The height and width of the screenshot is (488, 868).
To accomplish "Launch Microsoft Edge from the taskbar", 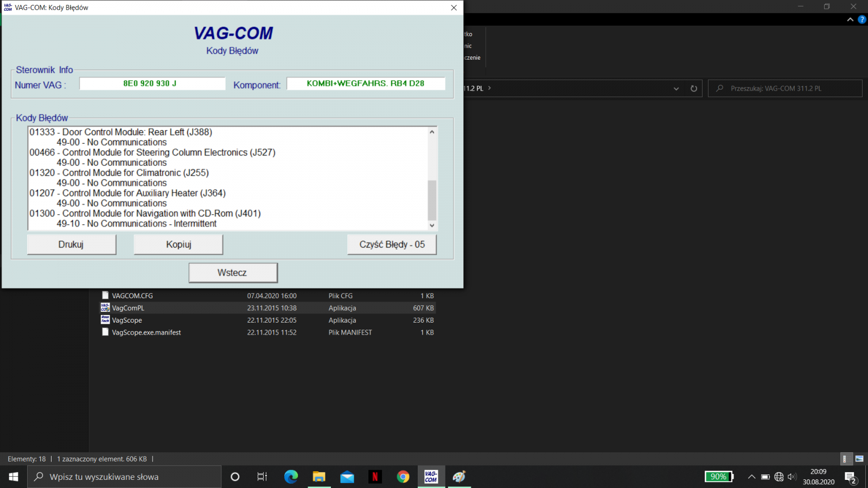I will (291, 477).
